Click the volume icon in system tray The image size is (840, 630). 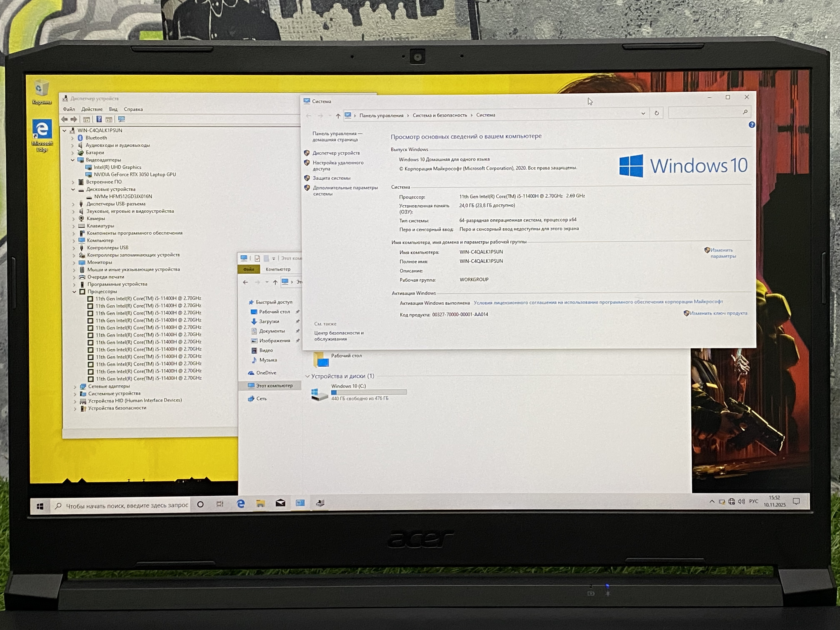[x=741, y=502]
